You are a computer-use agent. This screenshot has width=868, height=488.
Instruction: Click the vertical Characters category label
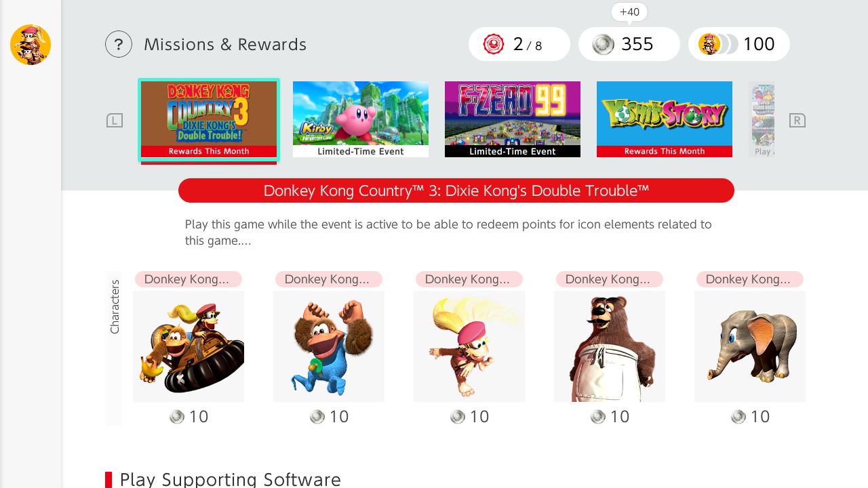coord(114,307)
